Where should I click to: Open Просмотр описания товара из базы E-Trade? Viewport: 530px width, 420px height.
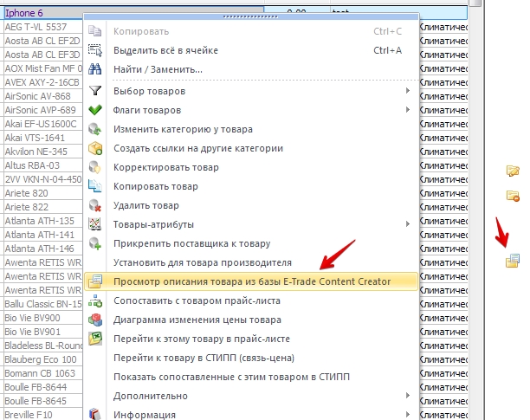(251, 281)
